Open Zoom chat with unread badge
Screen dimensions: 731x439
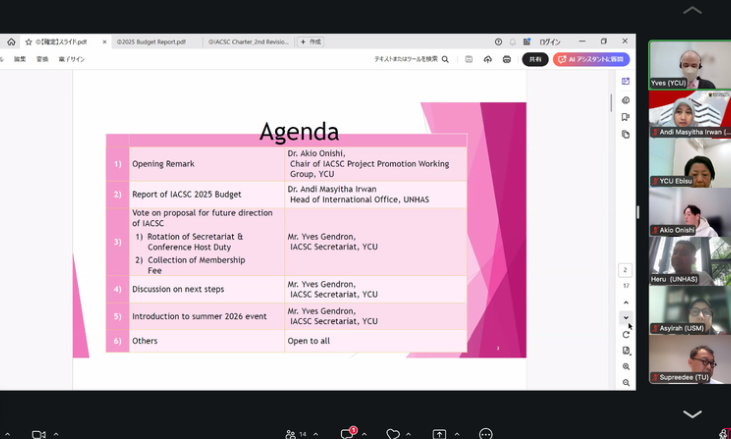click(x=347, y=434)
